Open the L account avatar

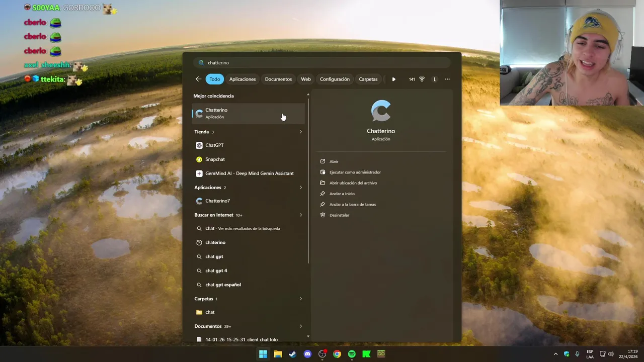(435, 79)
